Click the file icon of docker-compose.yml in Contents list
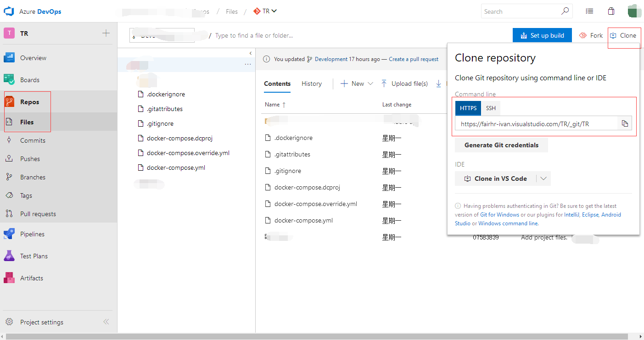Viewport: 644px width, 340px height. click(268, 220)
